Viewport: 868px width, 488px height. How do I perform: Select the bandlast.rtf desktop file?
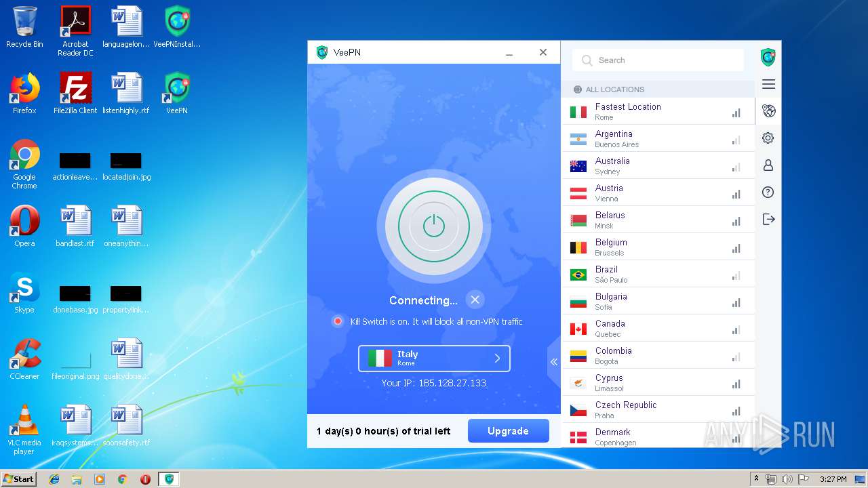click(75, 226)
